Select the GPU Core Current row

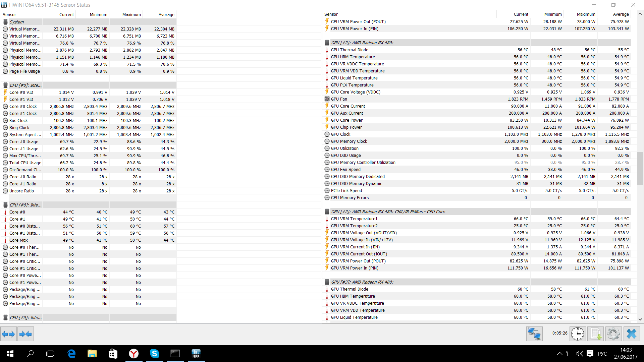(x=478, y=106)
